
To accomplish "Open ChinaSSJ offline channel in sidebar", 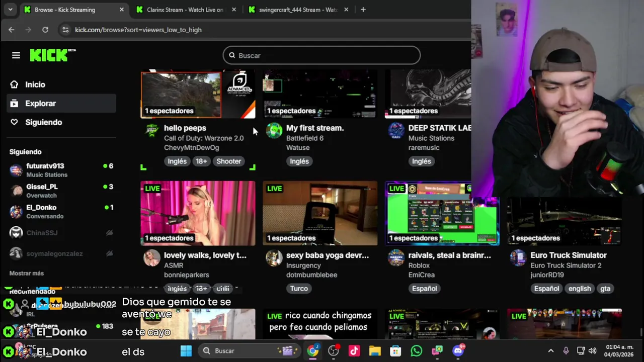I will coord(61,233).
